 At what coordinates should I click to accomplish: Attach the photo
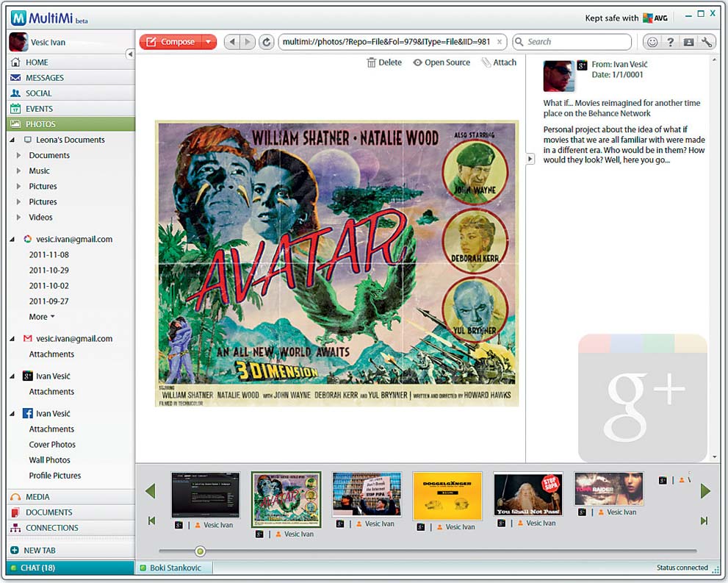499,62
